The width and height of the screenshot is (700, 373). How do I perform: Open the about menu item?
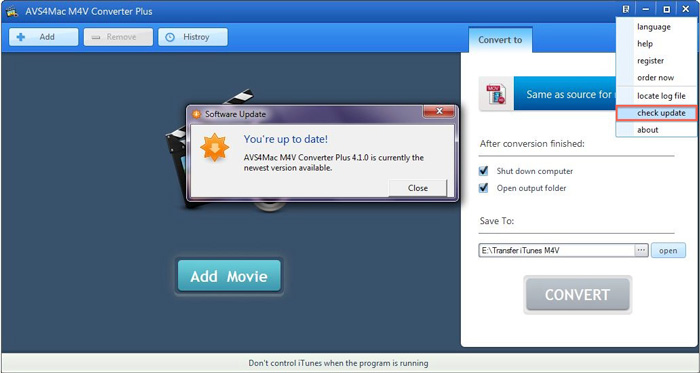tap(656, 130)
